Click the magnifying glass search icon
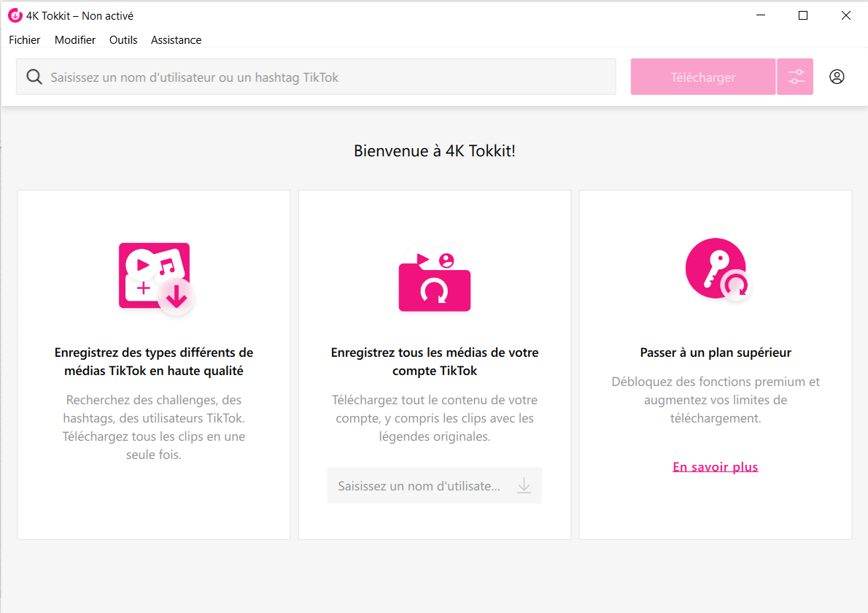This screenshot has width=868, height=613. point(34,77)
